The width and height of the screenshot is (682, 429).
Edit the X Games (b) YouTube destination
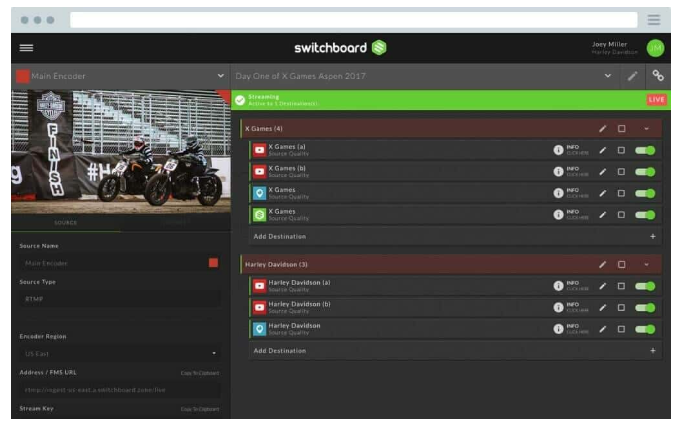tap(602, 171)
